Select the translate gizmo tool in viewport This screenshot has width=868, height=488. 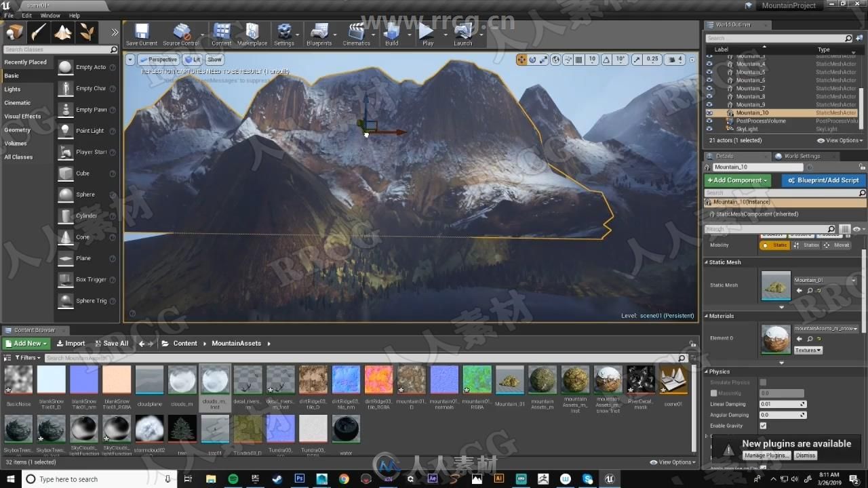[x=521, y=60]
